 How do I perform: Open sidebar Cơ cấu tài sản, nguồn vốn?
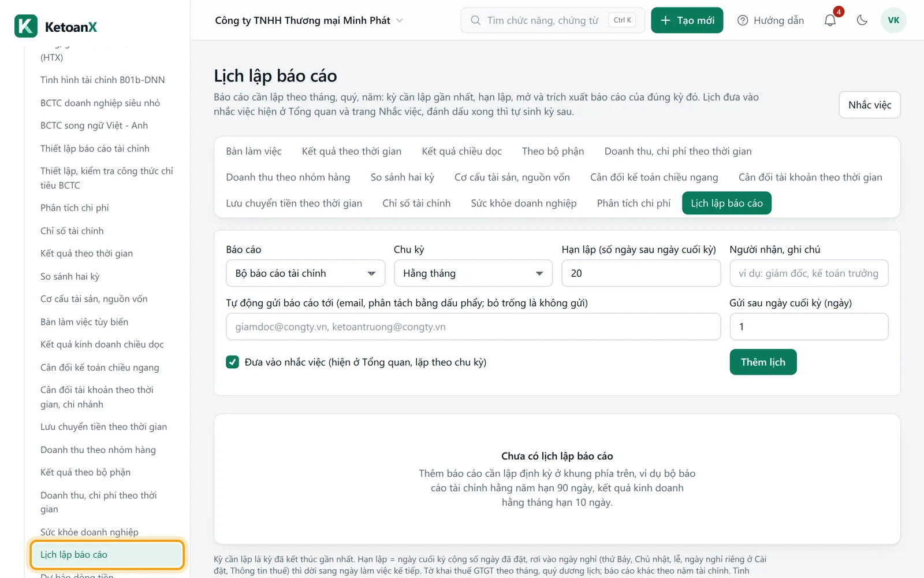(x=94, y=299)
